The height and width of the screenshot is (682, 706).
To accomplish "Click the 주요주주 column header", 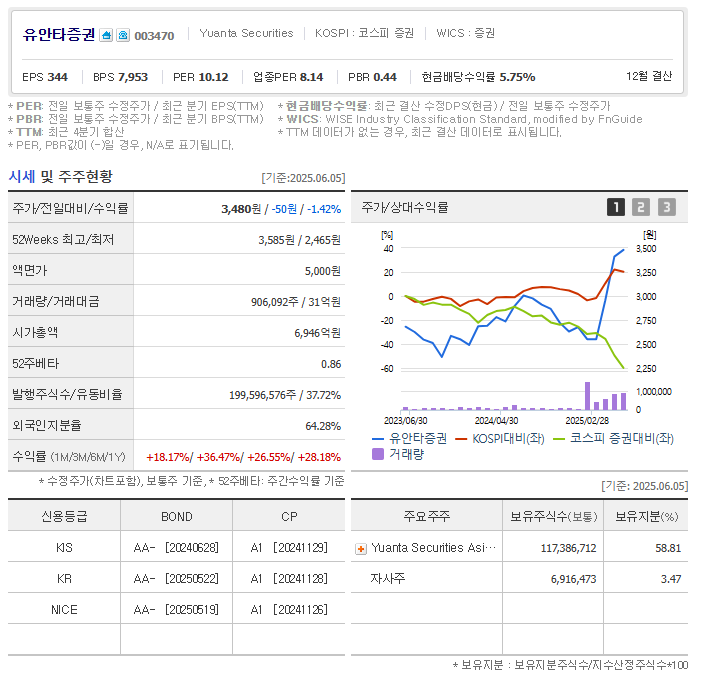I will pos(426,516).
